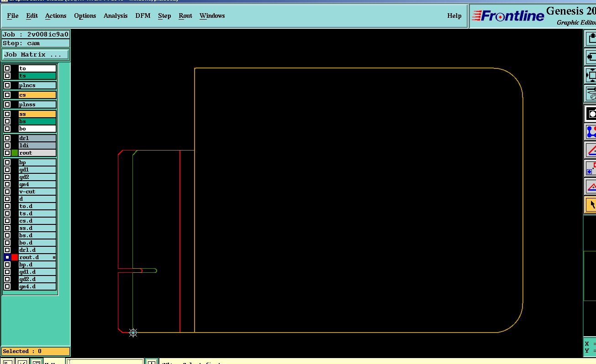Select the layer name bp.d
Viewport: 596px width, 364px height.
click(37, 265)
